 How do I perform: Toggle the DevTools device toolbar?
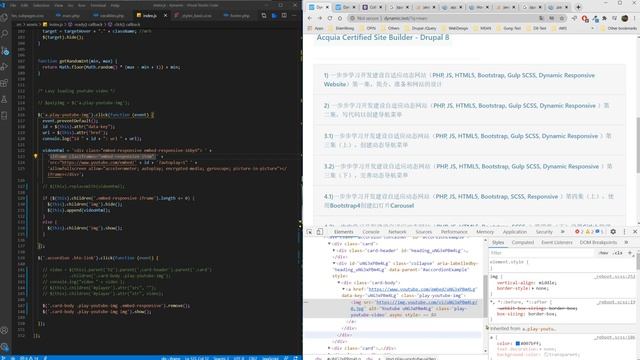tap(320, 232)
